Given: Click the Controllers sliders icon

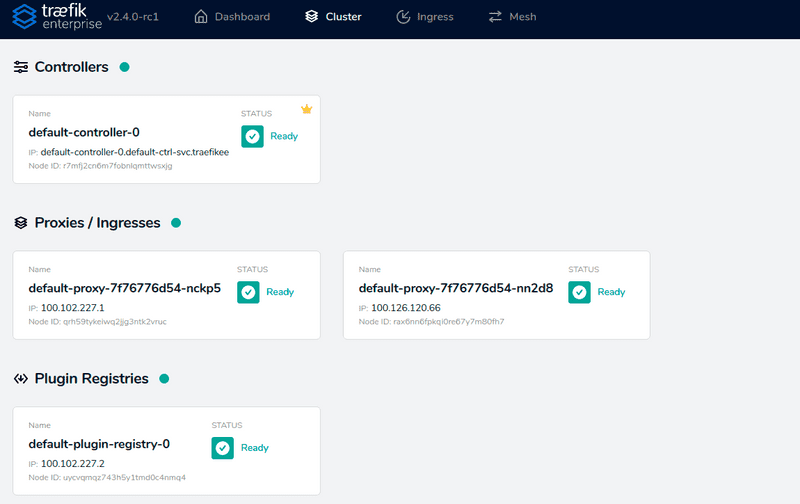Looking at the screenshot, I should pyautogui.click(x=21, y=67).
